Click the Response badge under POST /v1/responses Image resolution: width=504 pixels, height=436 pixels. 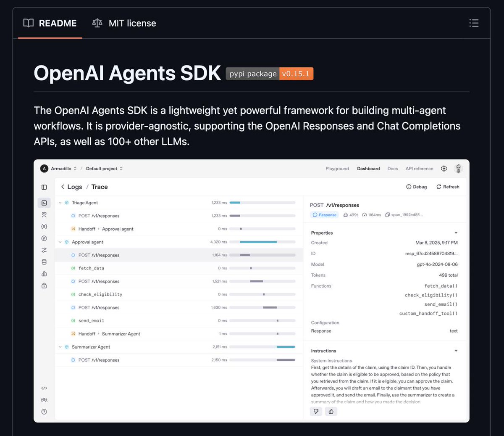tap(325, 215)
